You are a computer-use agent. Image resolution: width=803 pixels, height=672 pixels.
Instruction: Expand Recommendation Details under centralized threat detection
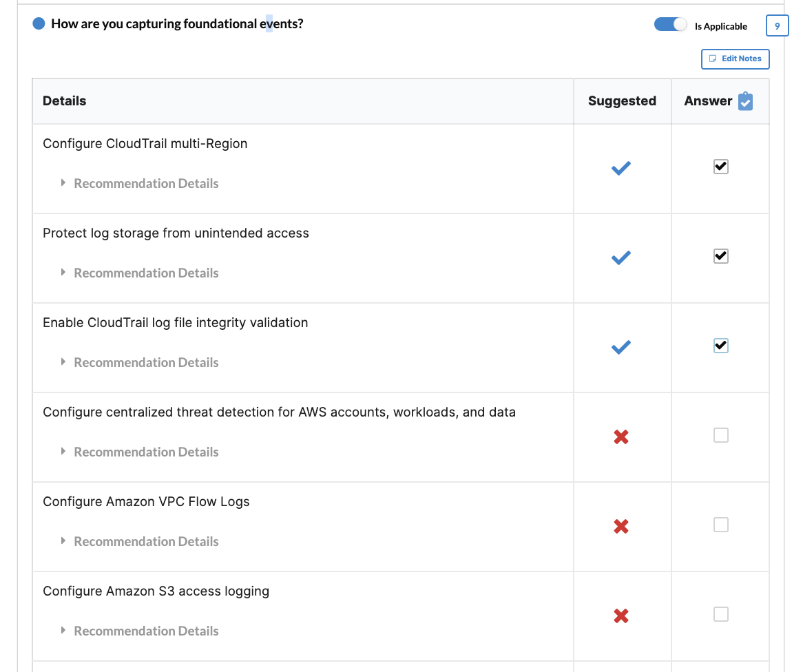pyautogui.click(x=140, y=452)
